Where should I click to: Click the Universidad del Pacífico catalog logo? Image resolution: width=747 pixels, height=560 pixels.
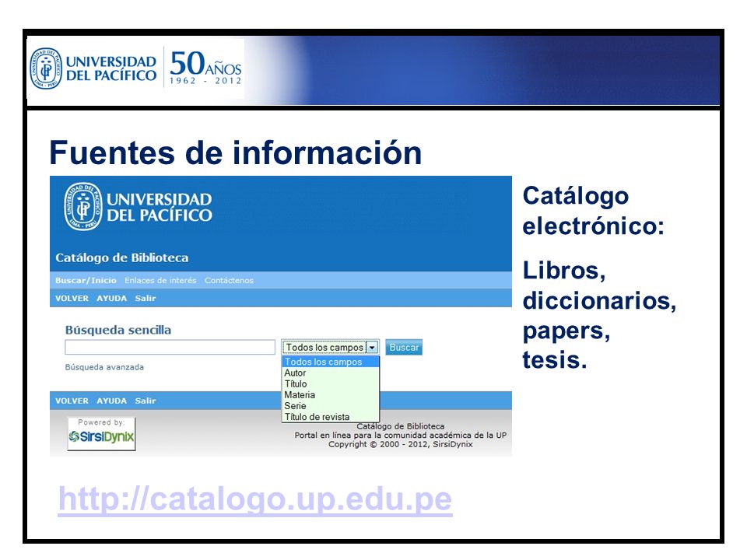tap(139, 207)
